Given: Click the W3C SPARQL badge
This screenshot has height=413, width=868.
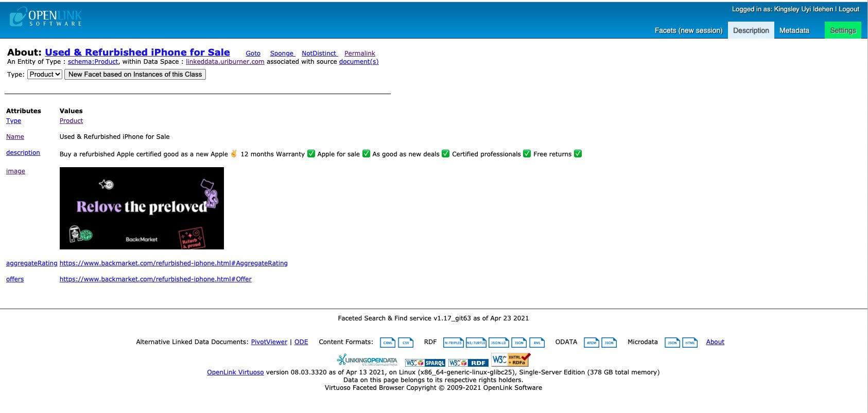Looking at the screenshot, I should pos(425,363).
